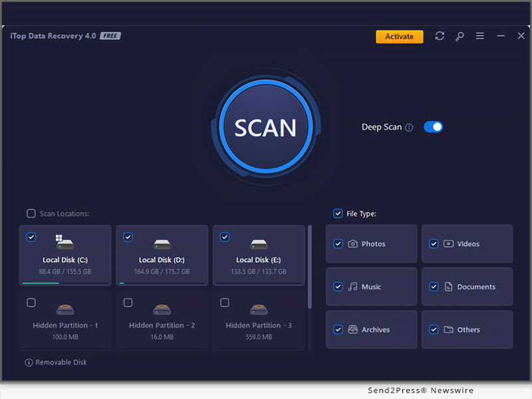The height and width of the screenshot is (399, 532).
Task: Click the scan locations vertical scrollbar
Action: (309, 266)
